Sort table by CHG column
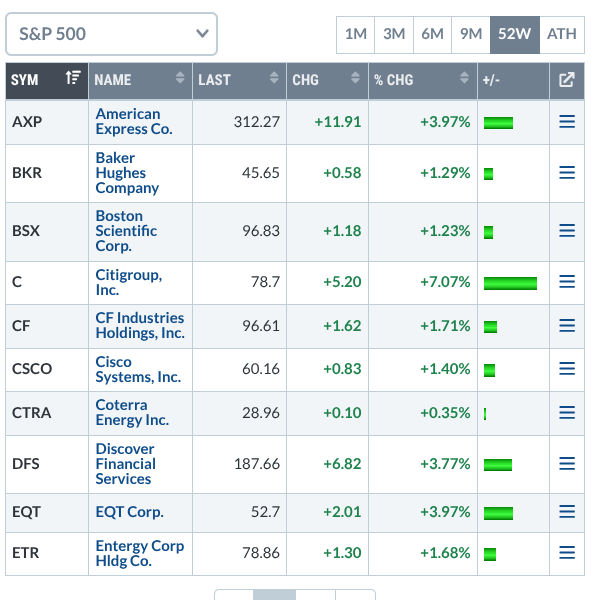 [327, 81]
